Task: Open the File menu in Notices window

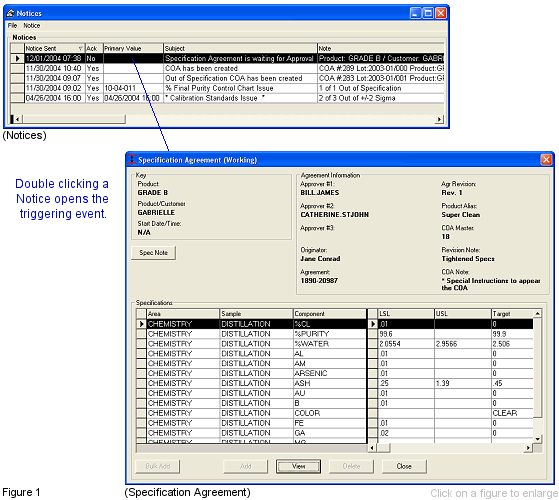Action: tap(12, 25)
